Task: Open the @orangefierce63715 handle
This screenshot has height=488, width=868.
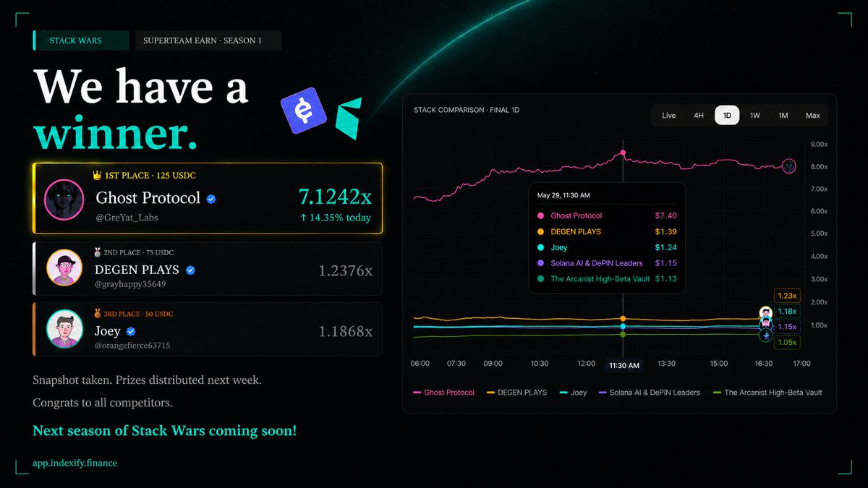Action: pos(133,346)
